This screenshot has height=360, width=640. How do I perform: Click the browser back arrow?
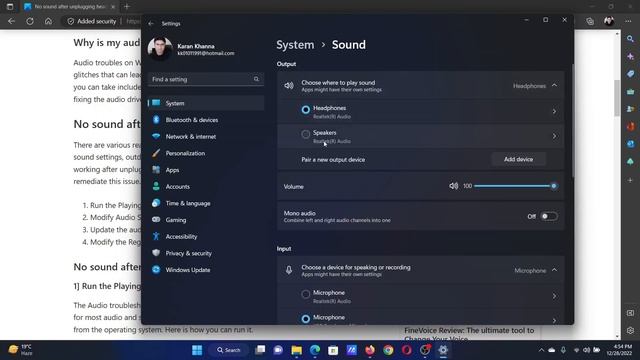point(11,21)
